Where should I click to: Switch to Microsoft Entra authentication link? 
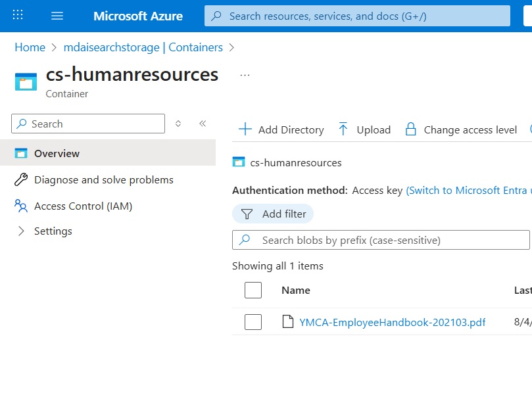point(468,191)
